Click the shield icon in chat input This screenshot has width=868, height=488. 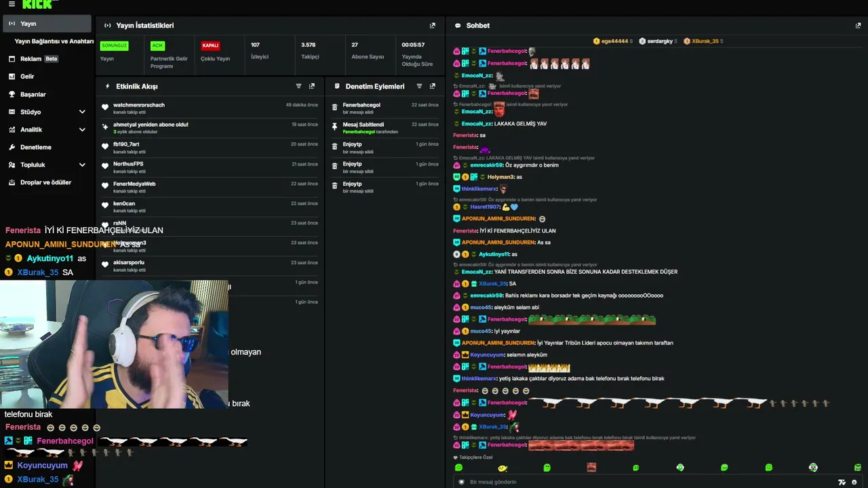click(x=461, y=482)
